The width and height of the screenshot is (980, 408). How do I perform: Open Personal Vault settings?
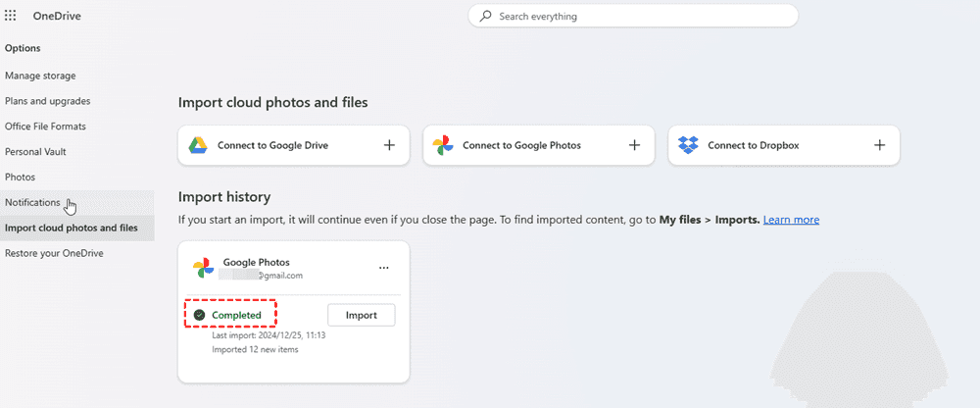pos(35,152)
